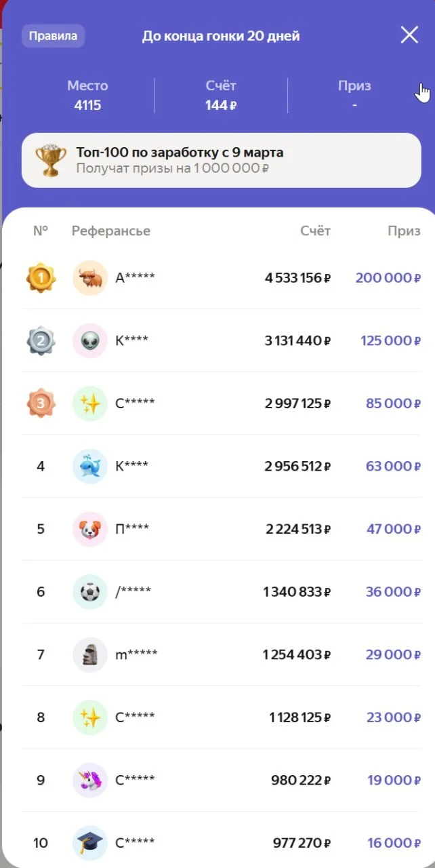Click the whale avatar in fourth place
435x868 pixels.
pyautogui.click(x=90, y=466)
